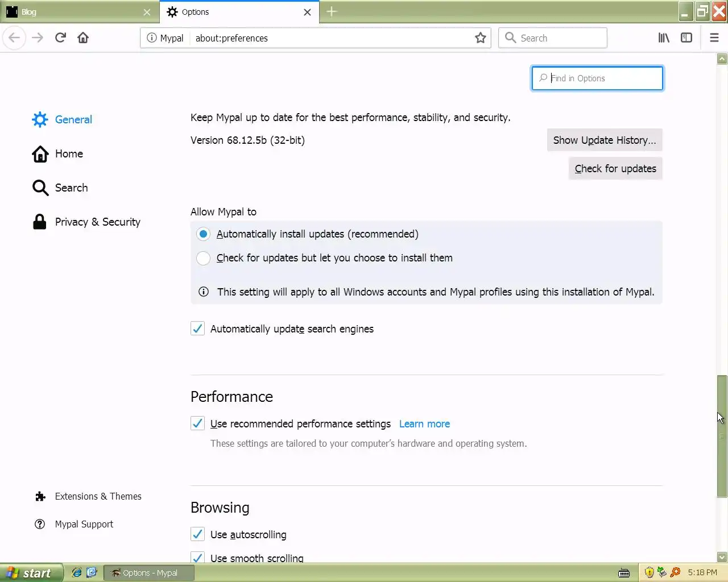Launch Internet Explorer from quick launch
728x582 pixels.
tap(76, 573)
